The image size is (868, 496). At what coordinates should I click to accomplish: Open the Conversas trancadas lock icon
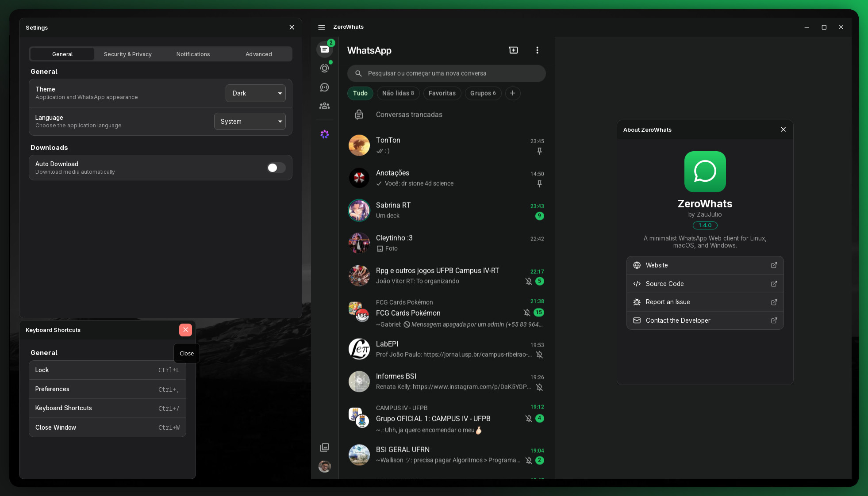pos(359,114)
